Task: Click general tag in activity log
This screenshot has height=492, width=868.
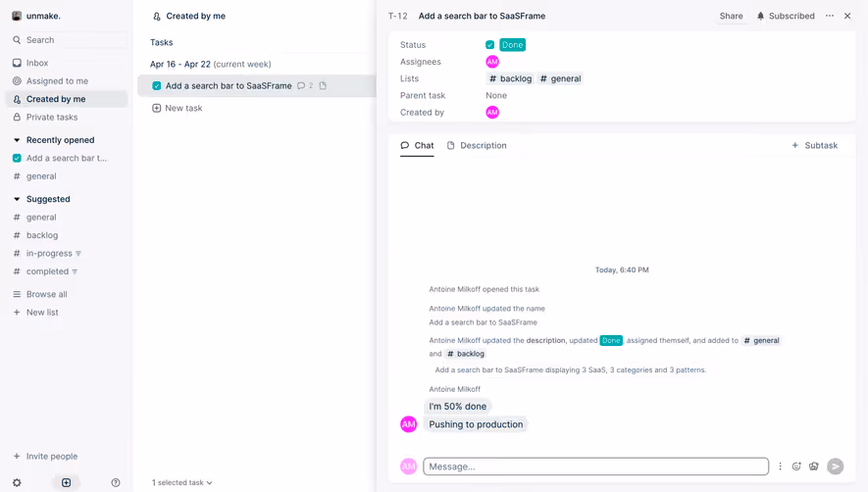Action: (x=761, y=340)
